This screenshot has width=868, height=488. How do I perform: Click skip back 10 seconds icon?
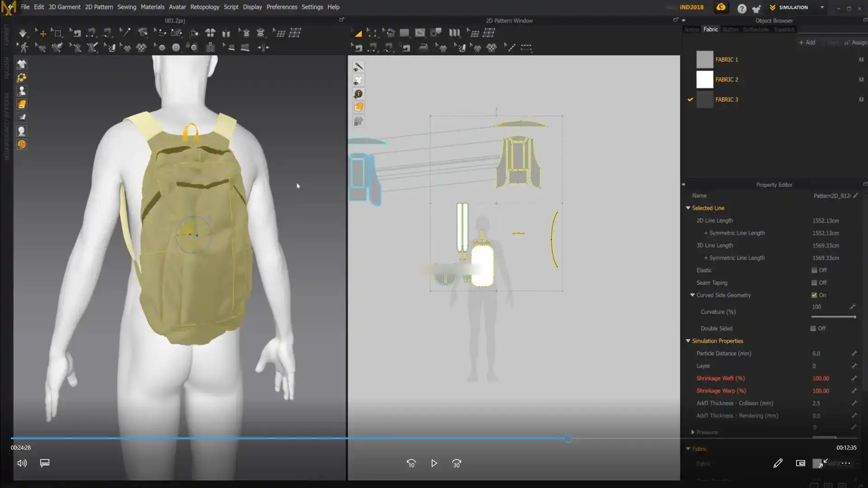click(x=411, y=463)
